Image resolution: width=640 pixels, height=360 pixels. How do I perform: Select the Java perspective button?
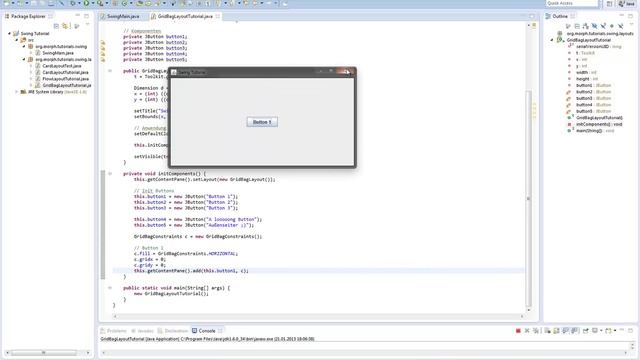pyautogui.click(x=627, y=4)
